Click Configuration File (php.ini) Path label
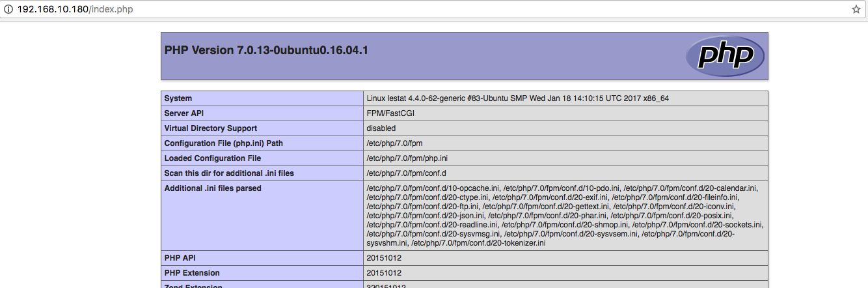 point(224,143)
